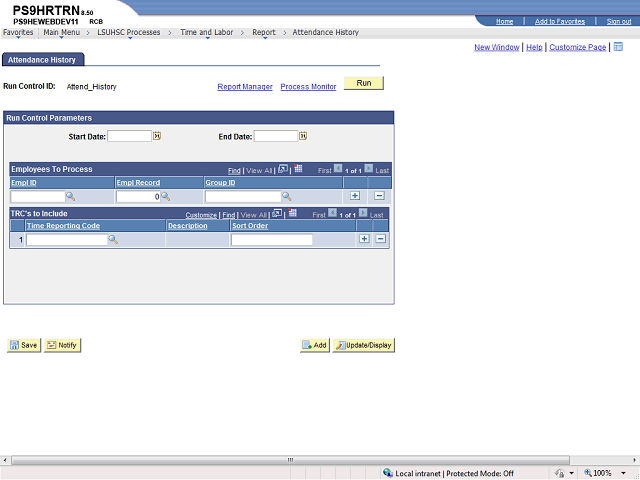Expand the Favorites dropdown menu
Screen dimensions: 640x480
tap(18, 32)
